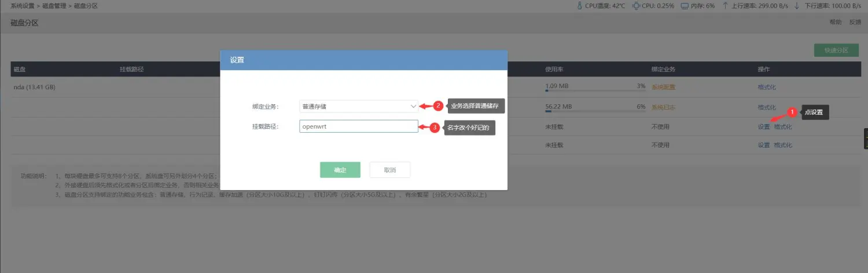The image size is (868, 273).
Task: Click the CPU temperature thermometer icon
Action: coord(580,6)
